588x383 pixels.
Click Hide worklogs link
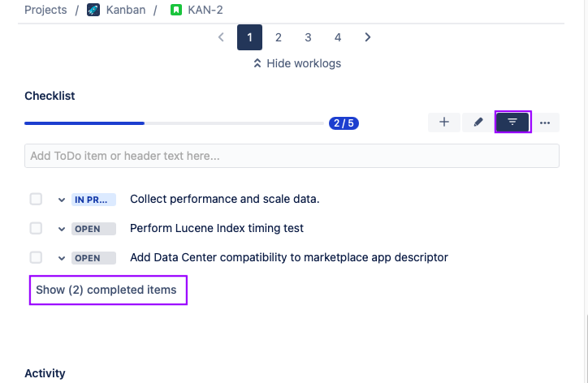[x=296, y=63]
